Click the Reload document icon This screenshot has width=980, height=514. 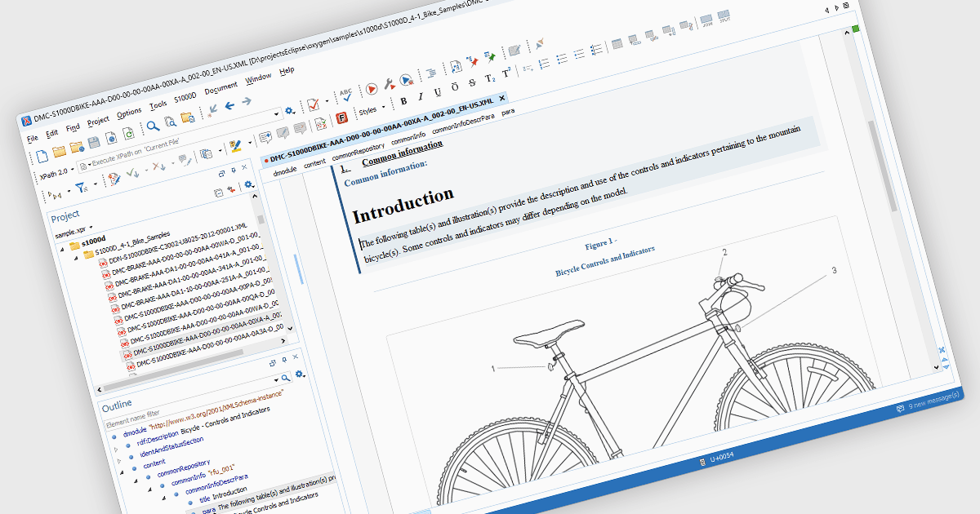point(128,133)
